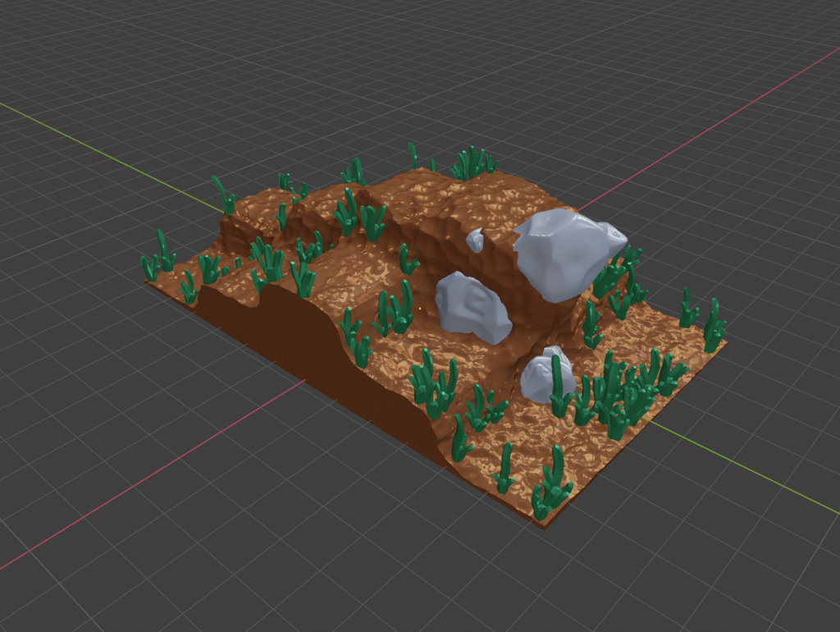Select the medium gray rock below the ridge
The image size is (840, 632).
(x=472, y=307)
